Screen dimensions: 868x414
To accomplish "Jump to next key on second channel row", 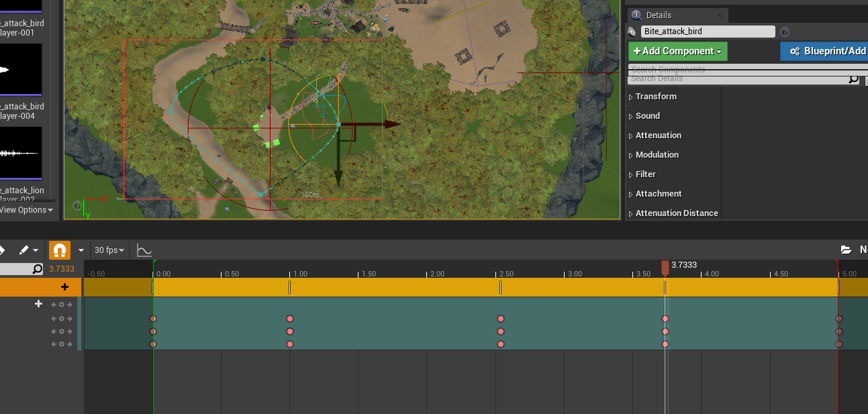I will (x=69, y=318).
